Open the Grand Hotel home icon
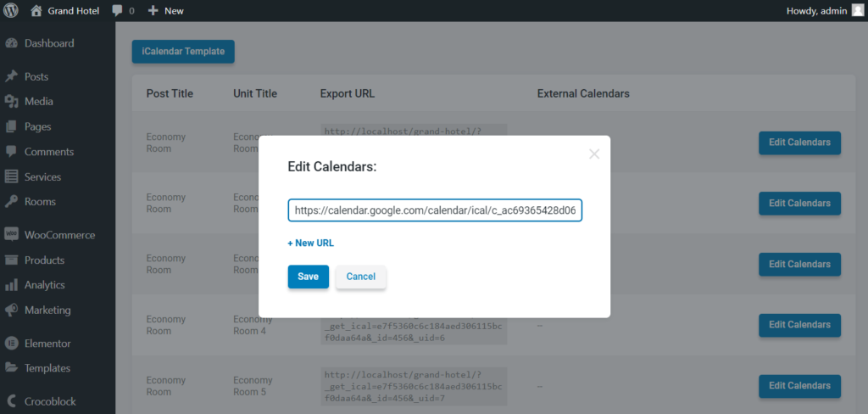This screenshot has width=868, height=414. 36,10
